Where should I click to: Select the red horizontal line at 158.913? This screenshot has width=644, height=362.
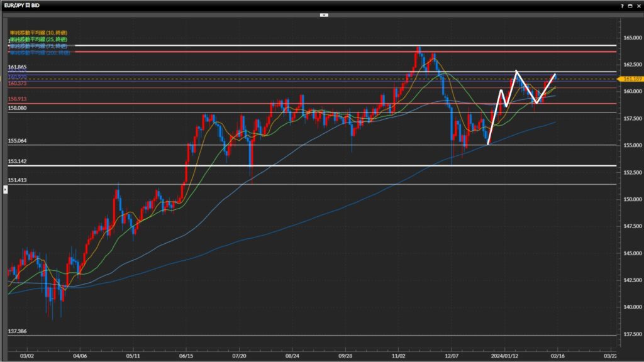(x=314, y=104)
